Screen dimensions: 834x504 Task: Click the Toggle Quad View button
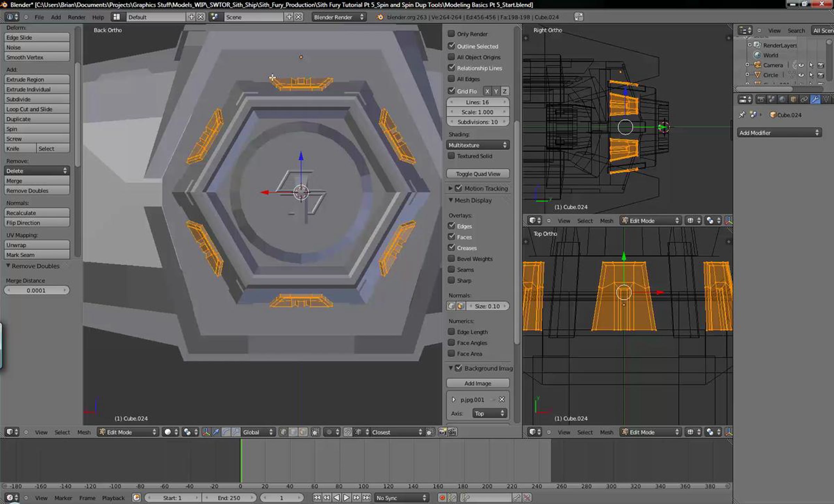pos(477,174)
